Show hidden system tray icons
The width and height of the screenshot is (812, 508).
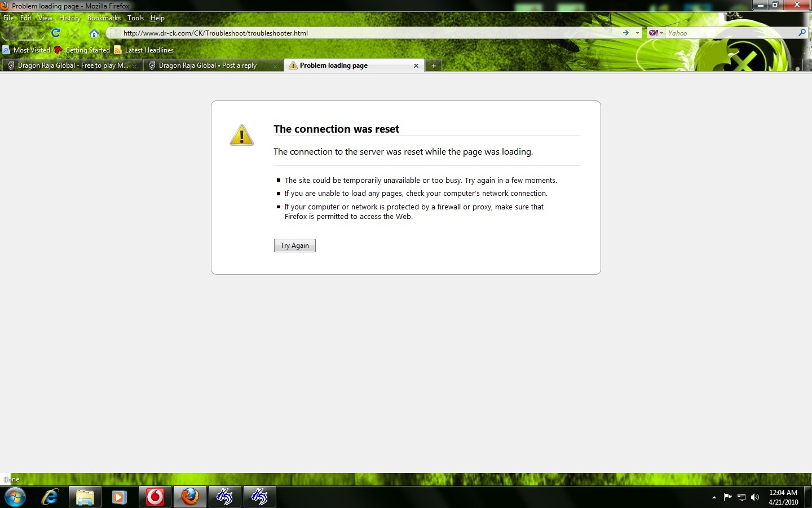click(x=714, y=497)
